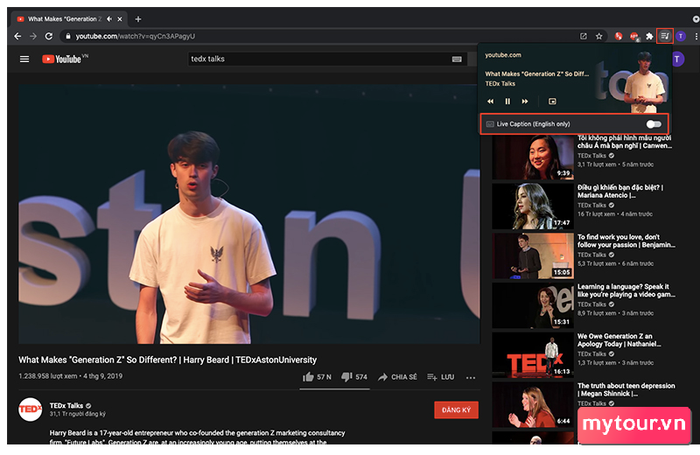Open the Extensions puzzle-piece menu

click(x=650, y=36)
